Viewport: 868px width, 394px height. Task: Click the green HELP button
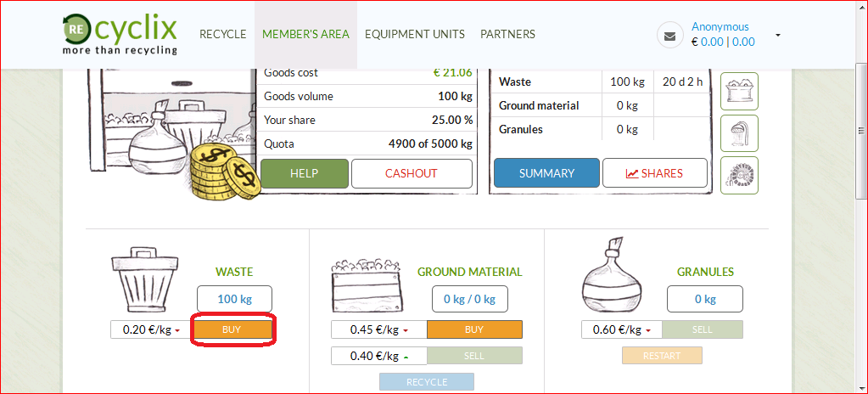click(x=305, y=173)
